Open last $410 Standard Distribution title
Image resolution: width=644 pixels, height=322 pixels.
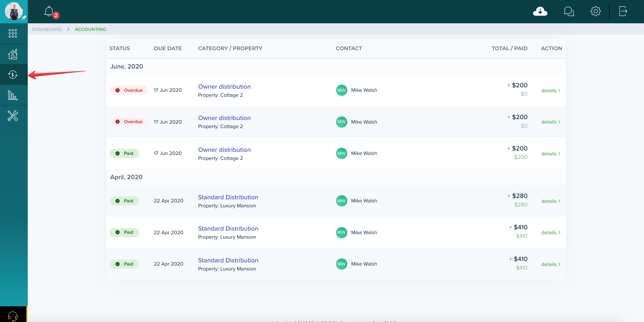click(x=228, y=260)
